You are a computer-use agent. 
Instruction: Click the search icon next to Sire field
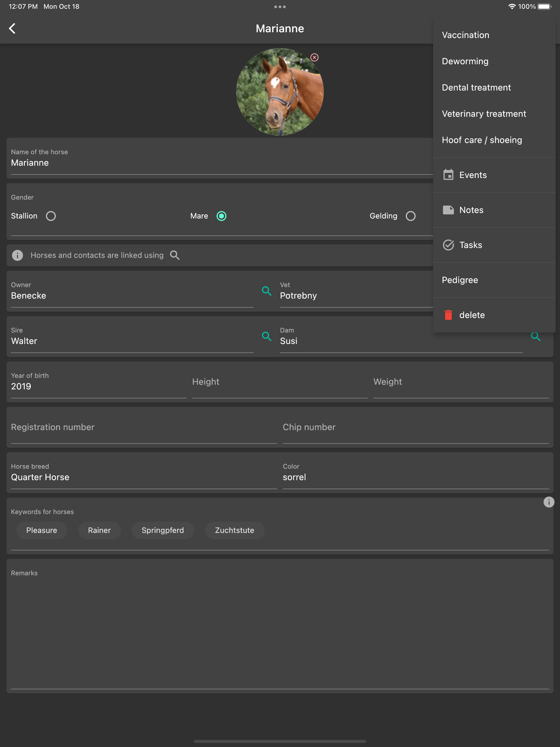click(x=267, y=336)
